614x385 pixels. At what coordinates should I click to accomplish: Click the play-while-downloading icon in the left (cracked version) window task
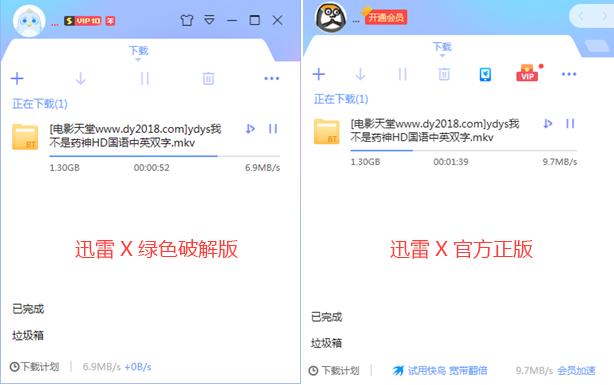click(x=250, y=128)
